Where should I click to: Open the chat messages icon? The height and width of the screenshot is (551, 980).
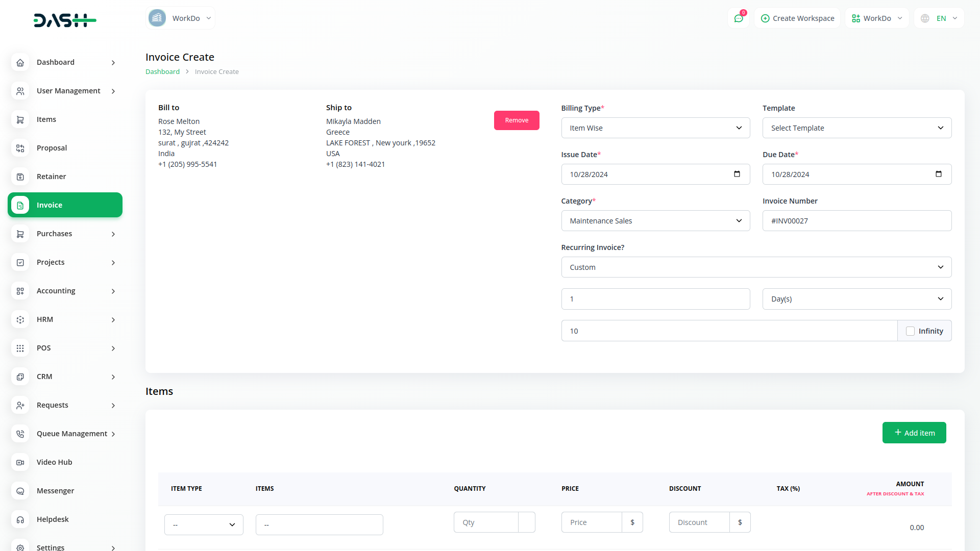coord(738,18)
